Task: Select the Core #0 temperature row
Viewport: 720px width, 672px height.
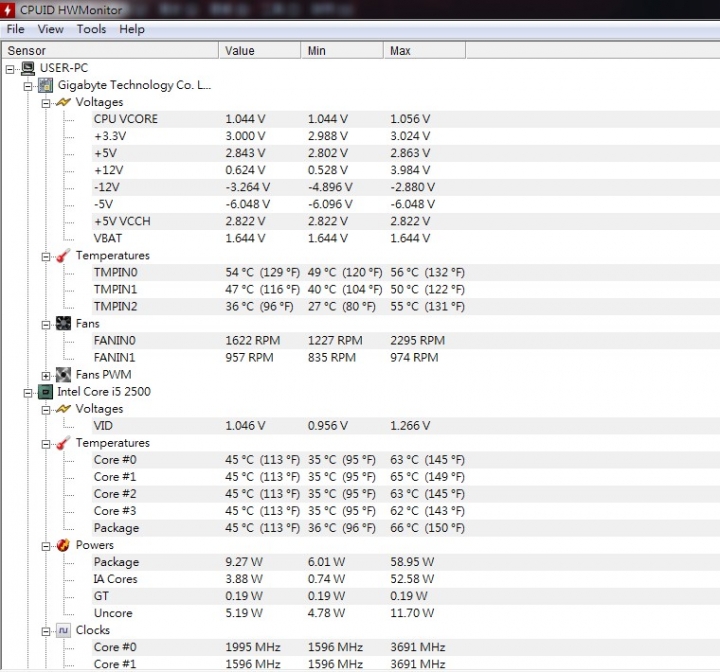Action: click(x=405, y=460)
